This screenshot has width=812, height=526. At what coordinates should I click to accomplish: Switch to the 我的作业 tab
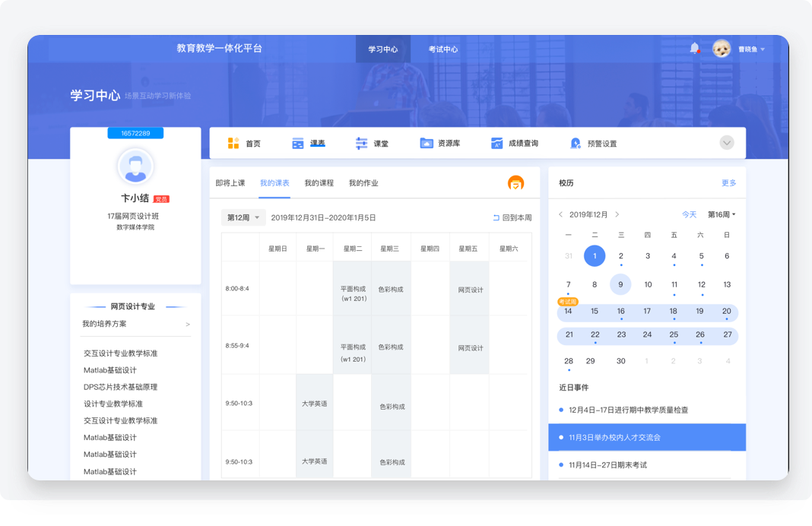363,183
